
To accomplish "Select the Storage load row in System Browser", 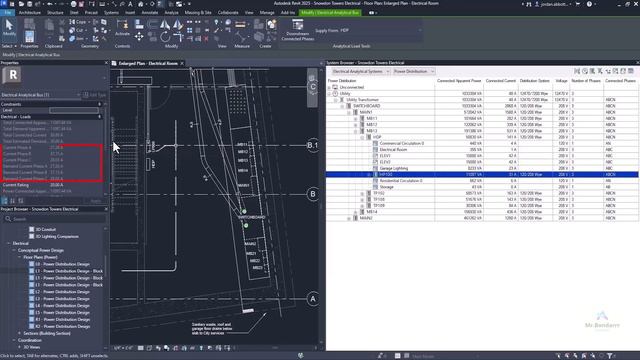I will pos(482,187).
